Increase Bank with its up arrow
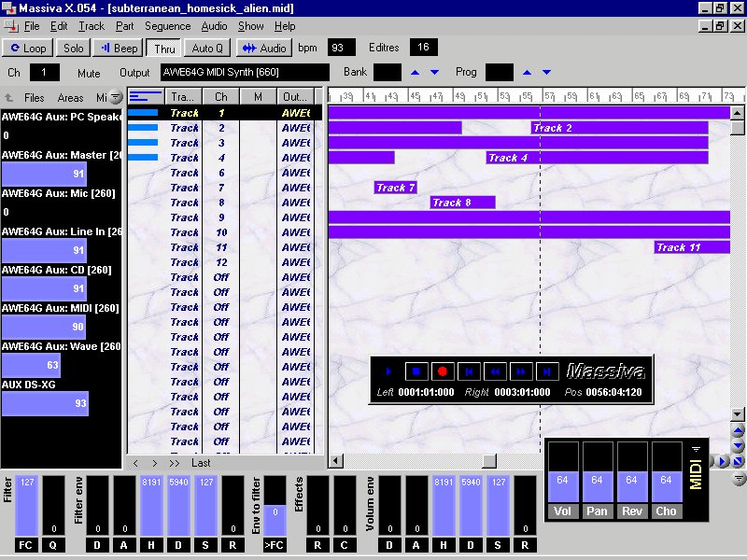The width and height of the screenshot is (747, 560). click(x=415, y=73)
